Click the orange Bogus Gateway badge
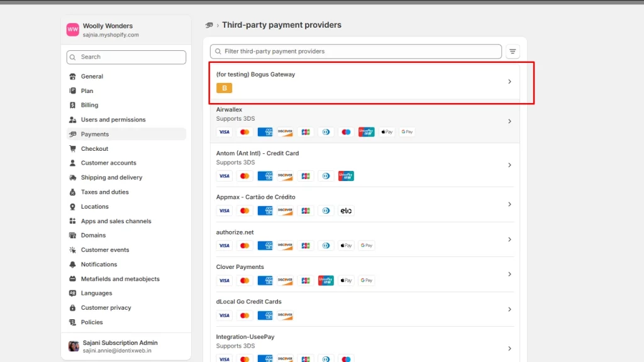Image resolution: width=644 pixels, height=362 pixels. pos(224,88)
